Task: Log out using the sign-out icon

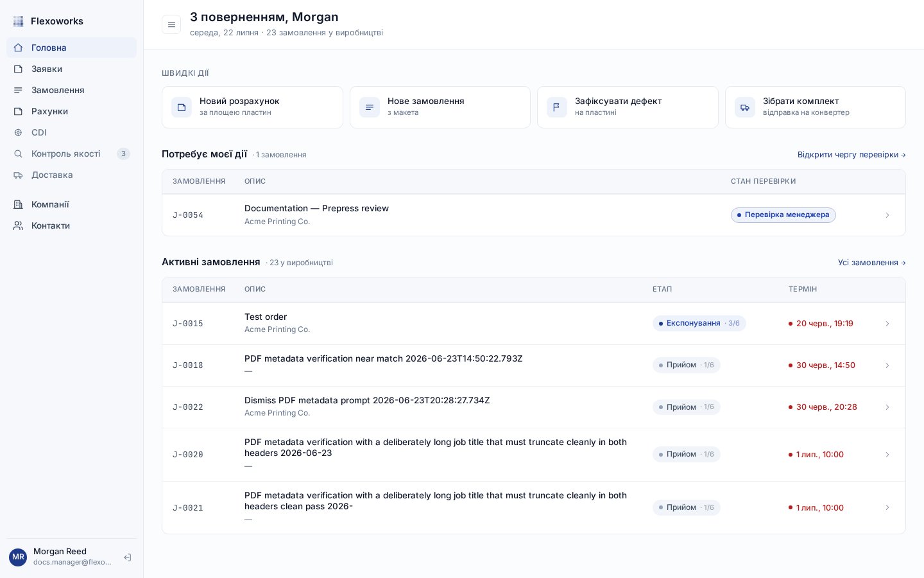Action: pos(128,557)
